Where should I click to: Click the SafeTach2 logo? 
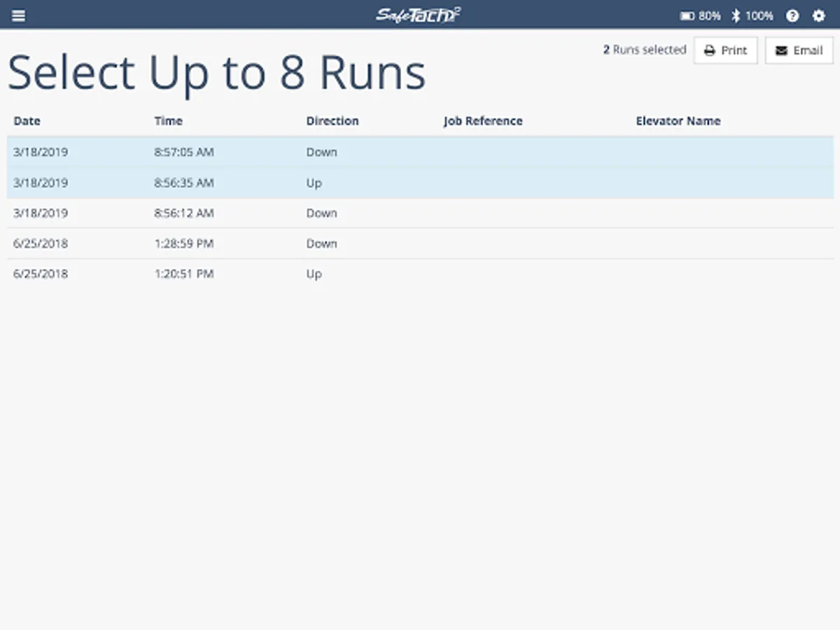(x=418, y=15)
